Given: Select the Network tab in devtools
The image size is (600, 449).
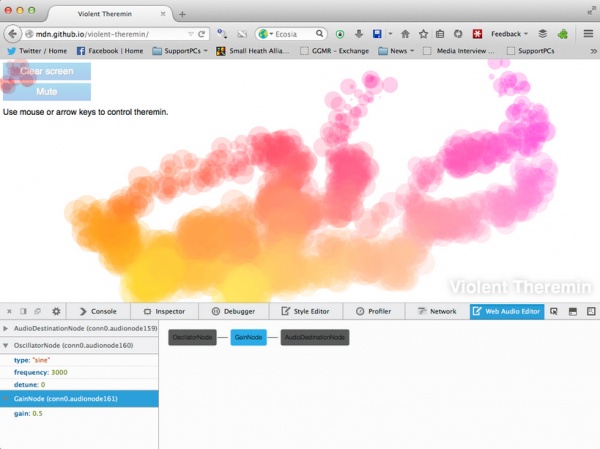Looking at the screenshot, I should point(437,311).
